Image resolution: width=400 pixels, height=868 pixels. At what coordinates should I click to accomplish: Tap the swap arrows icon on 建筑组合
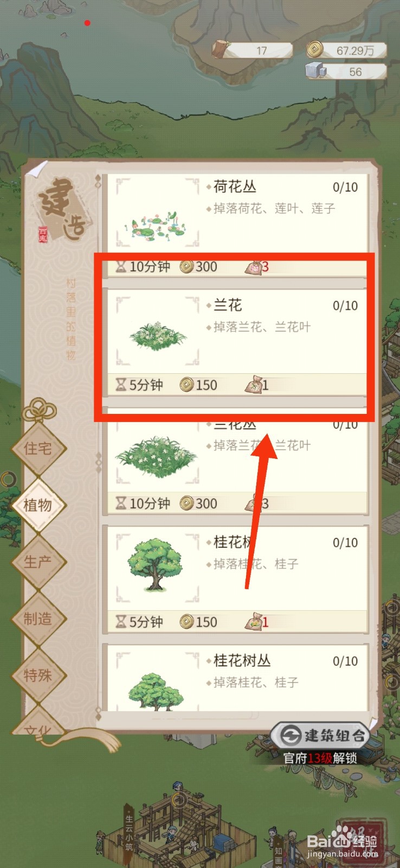(x=291, y=735)
